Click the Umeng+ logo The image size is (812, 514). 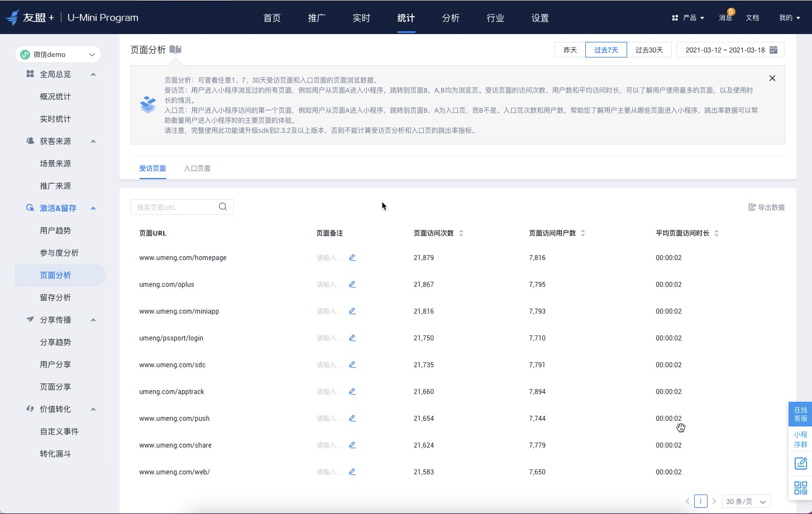tap(30, 17)
